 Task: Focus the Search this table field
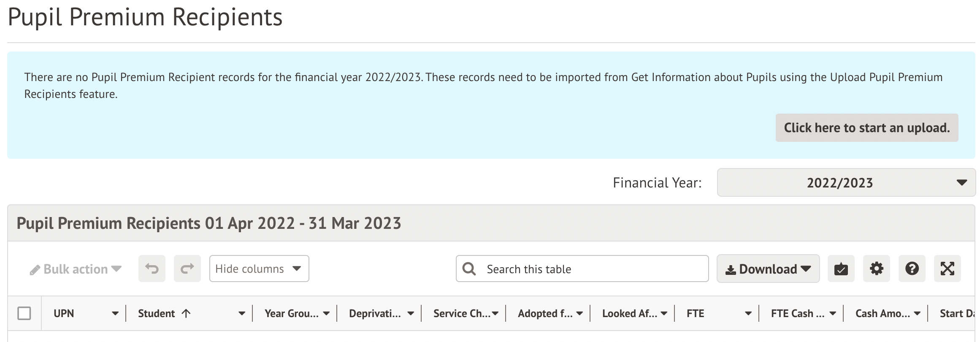(591, 269)
